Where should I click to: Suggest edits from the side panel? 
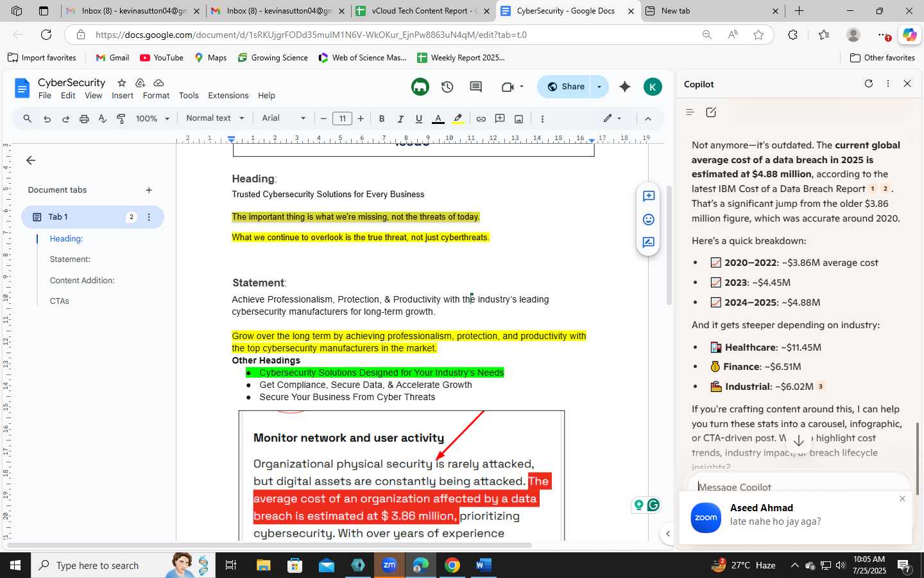(x=649, y=243)
